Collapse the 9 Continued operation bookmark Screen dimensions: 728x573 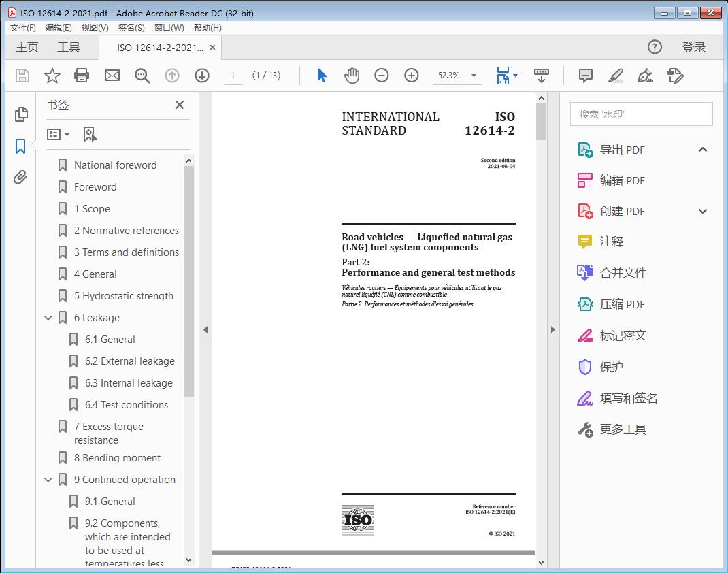point(48,480)
